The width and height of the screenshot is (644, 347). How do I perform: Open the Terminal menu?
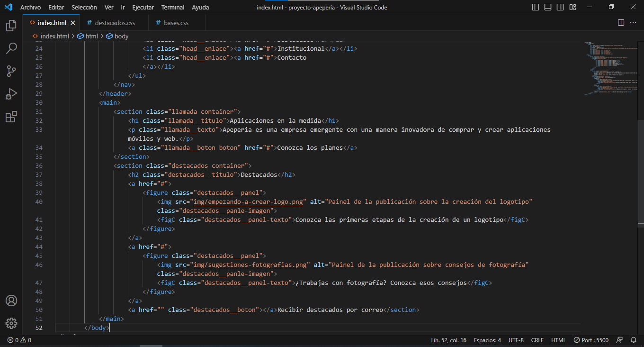tap(173, 7)
